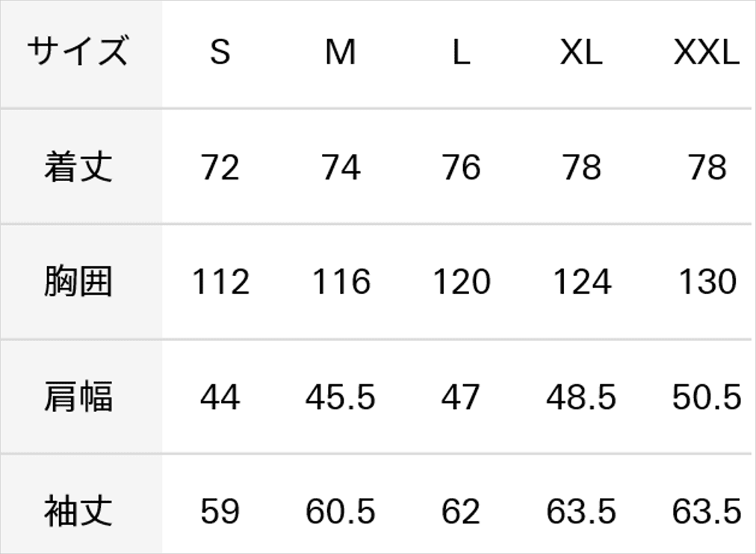Click the M size column header
This screenshot has width=756, height=554.
[341, 52]
